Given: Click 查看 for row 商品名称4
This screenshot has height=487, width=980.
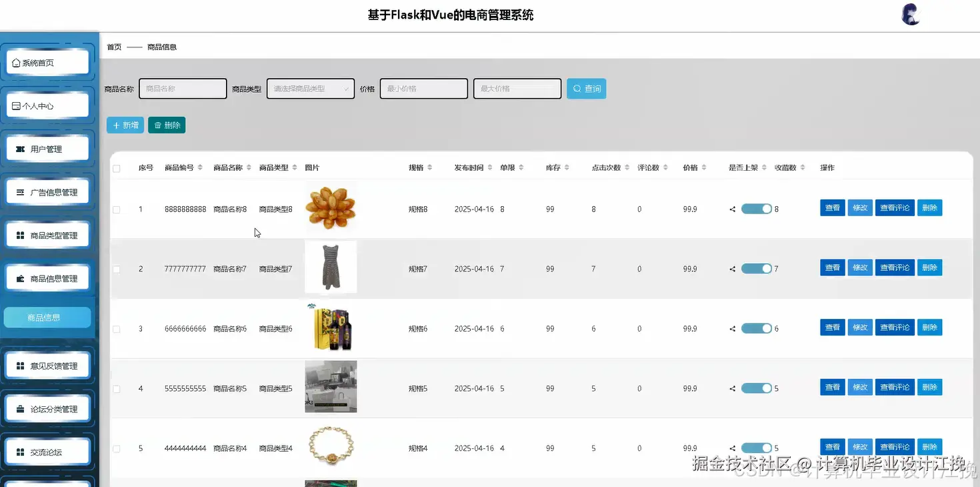Looking at the screenshot, I should pyautogui.click(x=833, y=447).
